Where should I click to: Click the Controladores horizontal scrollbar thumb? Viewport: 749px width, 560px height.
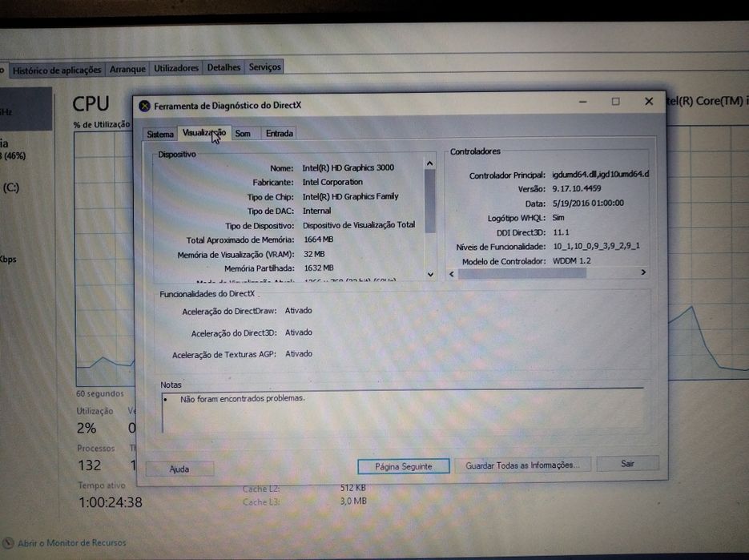point(522,273)
